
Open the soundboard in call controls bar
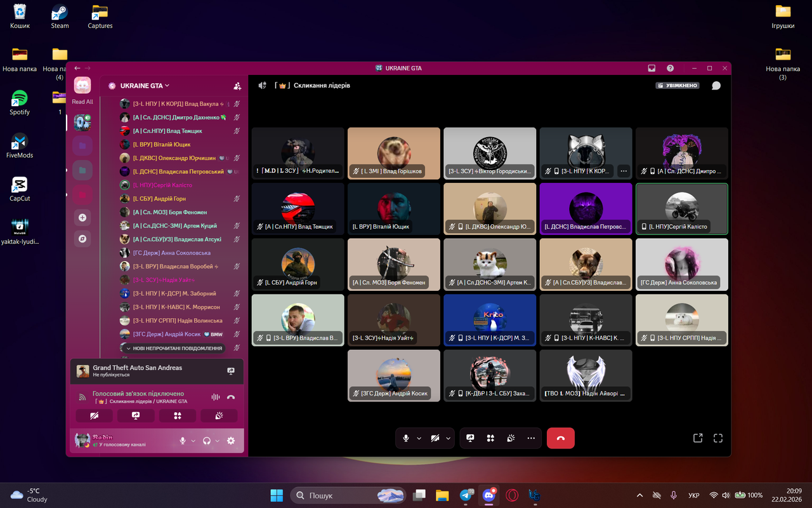(x=511, y=438)
